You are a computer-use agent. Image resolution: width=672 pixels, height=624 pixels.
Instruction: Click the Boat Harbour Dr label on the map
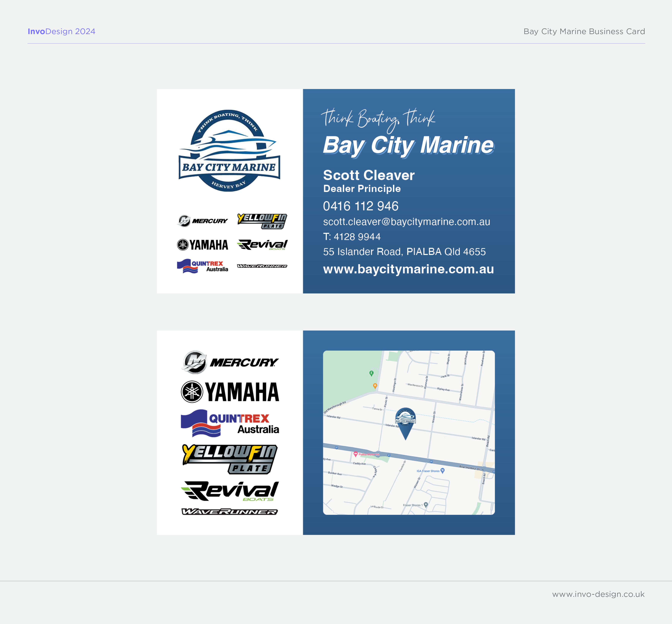click(470, 468)
